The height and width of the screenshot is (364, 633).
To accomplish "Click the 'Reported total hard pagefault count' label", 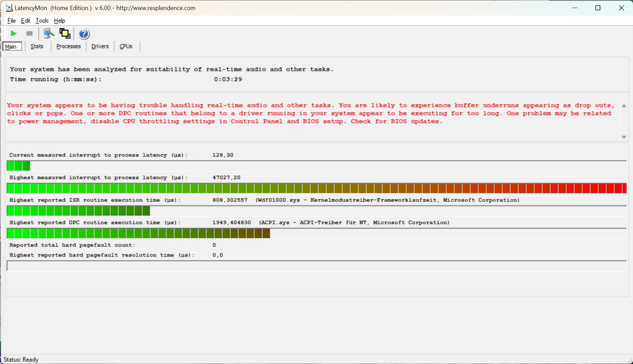I will click(72, 245).
